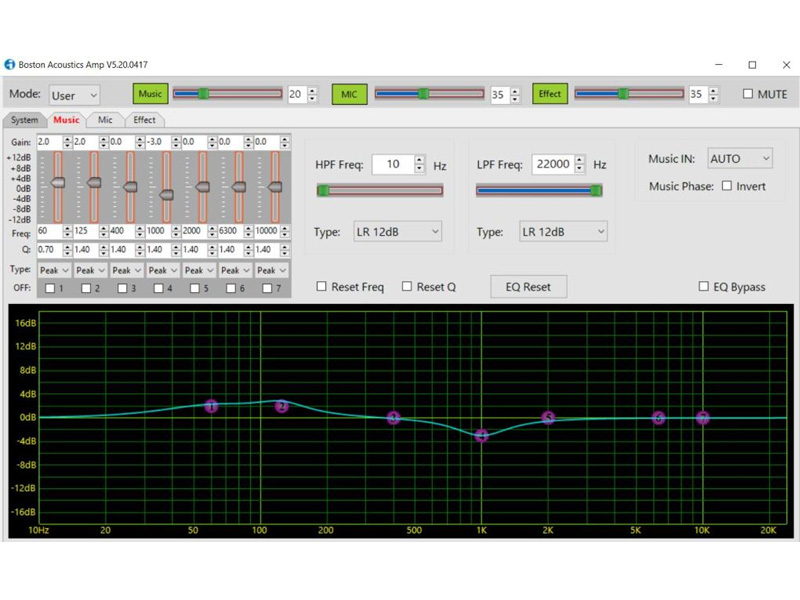Open band 6 Peak type dropdown
The width and height of the screenshot is (800, 600).
coord(235,270)
